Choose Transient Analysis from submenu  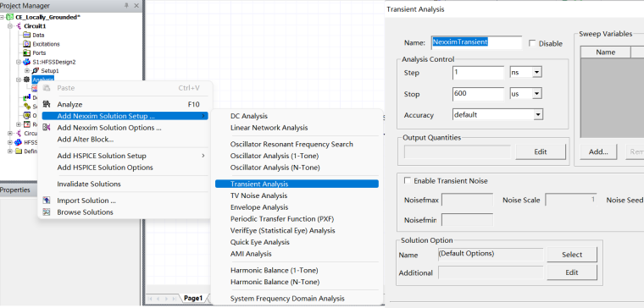pos(297,184)
